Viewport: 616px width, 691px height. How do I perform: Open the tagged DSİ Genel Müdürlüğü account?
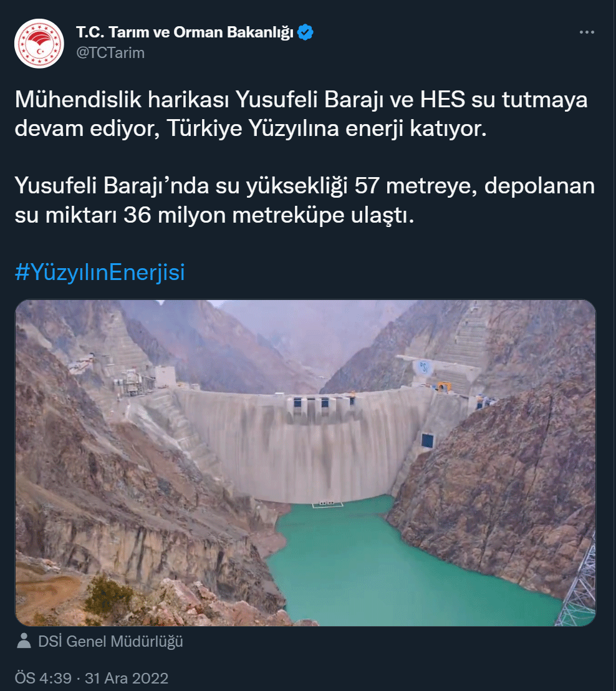[x=110, y=641]
